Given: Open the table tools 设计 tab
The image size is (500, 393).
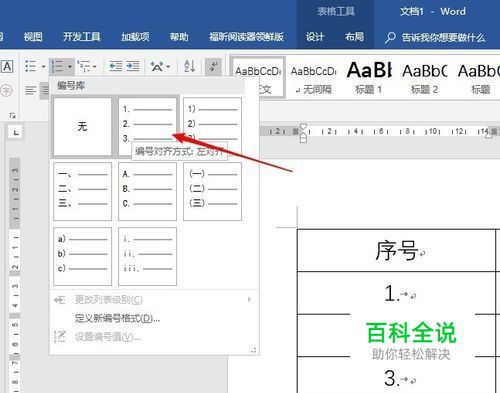Looking at the screenshot, I should coord(315,37).
